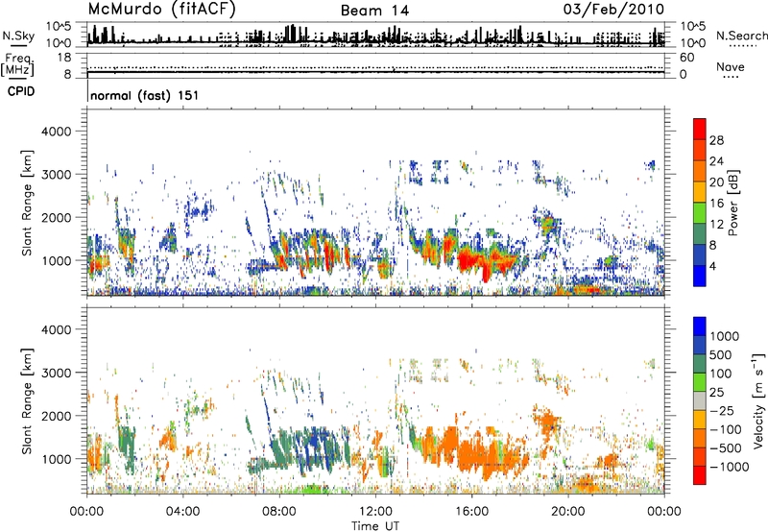This screenshot has height=532, width=768.
Task: Click the power colorbar '28' tick label
Action: pos(716,140)
